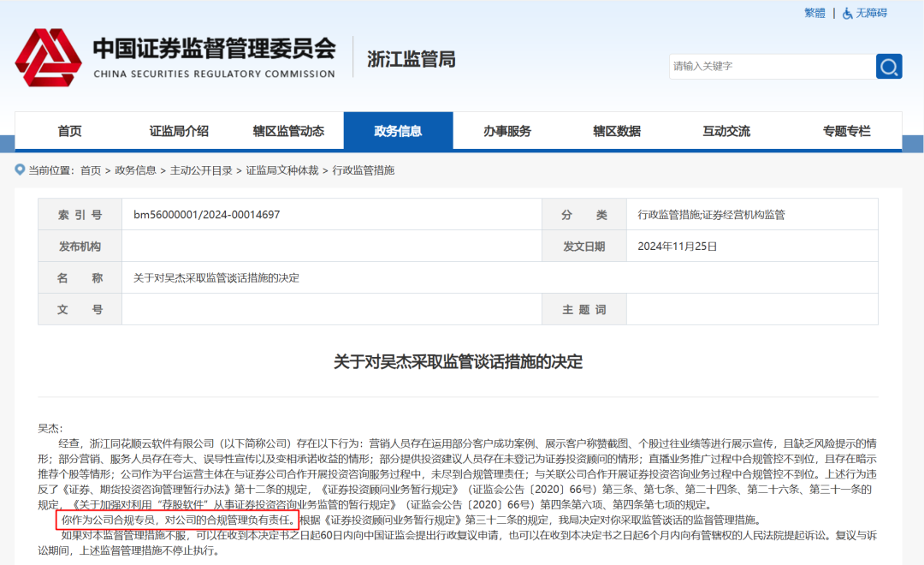Click the 中国证券监督管理委员会 header title
924x565 pixels.
[215, 48]
